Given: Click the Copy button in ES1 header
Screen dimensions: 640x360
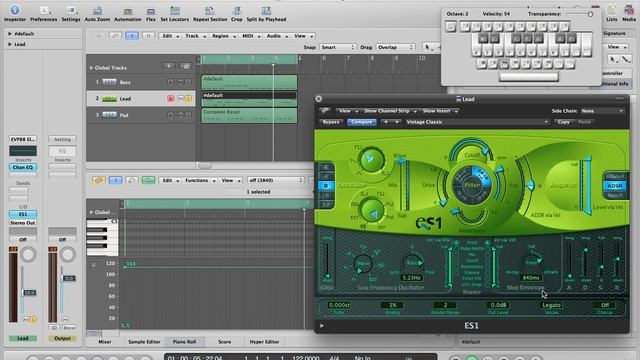Looking at the screenshot, I should click(564, 122).
